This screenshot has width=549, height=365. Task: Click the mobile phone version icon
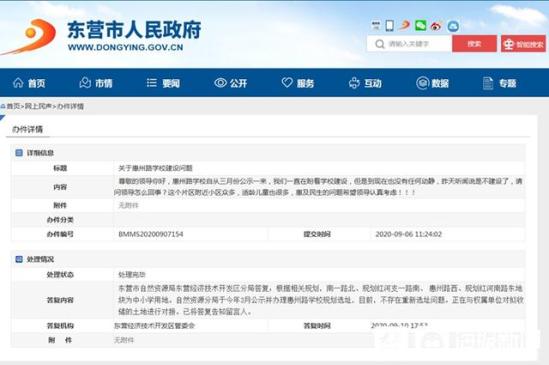tap(389, 26)
